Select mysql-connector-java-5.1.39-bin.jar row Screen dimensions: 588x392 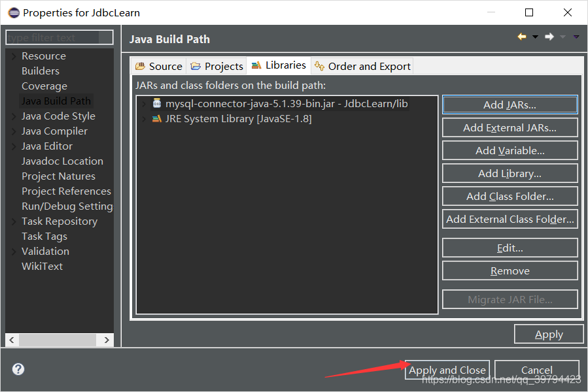[x=286, y=103]
